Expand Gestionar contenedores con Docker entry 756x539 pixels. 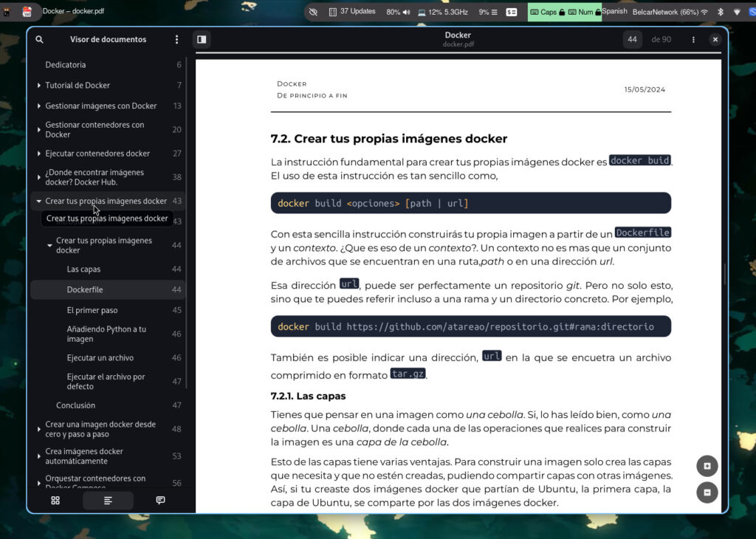39,130
